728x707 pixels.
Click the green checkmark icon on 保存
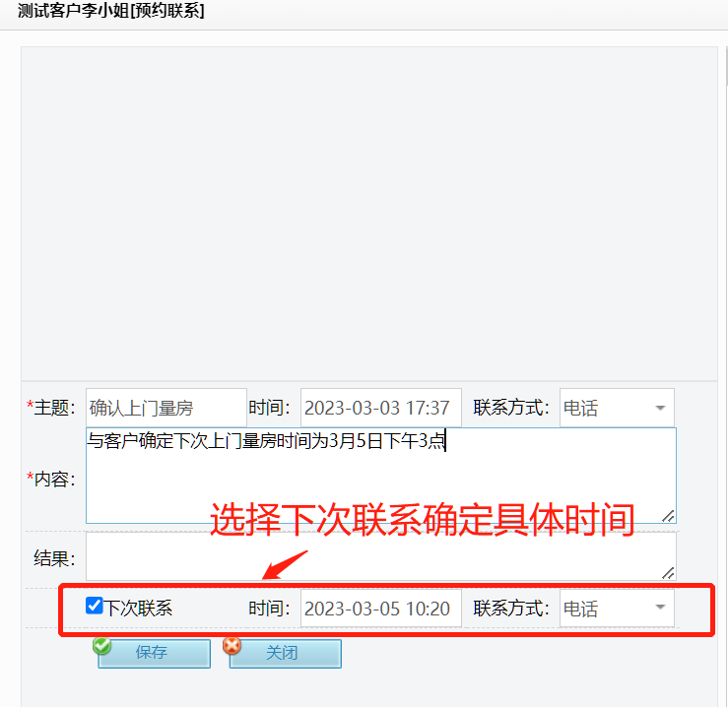(x=101, y=645)
